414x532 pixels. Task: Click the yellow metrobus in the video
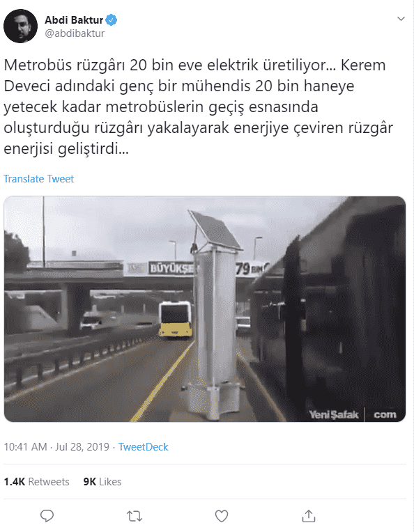click(x=176, y=319)
